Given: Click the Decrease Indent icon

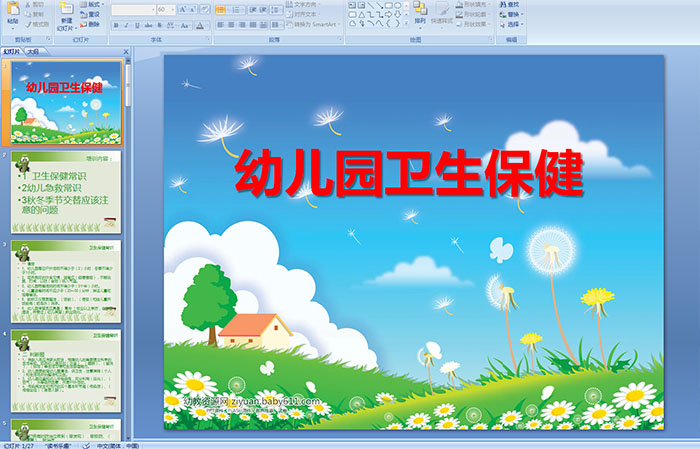Looking at the screenshot, I should (253, 10).
